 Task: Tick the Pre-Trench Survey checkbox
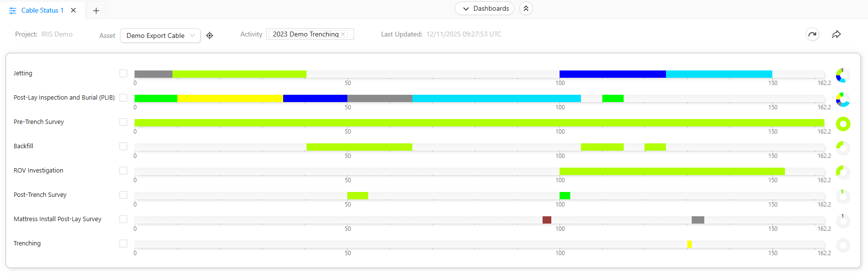point(123,122)
